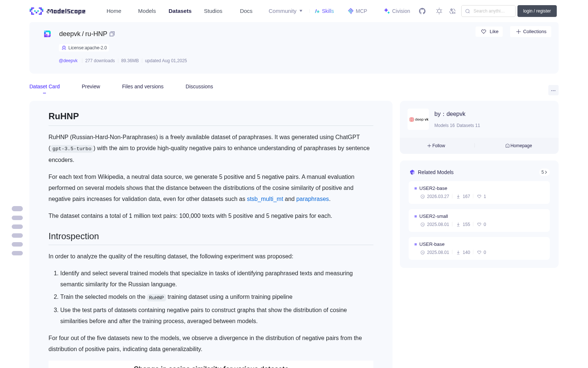Click the deepvk name in breadcrumb
This screenshot has width=588, height=368.
pos(70,34)
